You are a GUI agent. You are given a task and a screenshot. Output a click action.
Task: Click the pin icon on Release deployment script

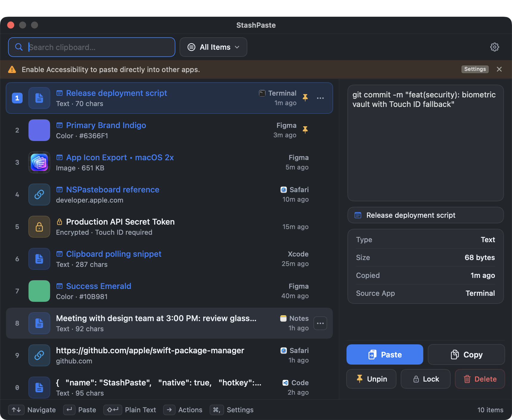pyautogui.click(x=305, y=98)
